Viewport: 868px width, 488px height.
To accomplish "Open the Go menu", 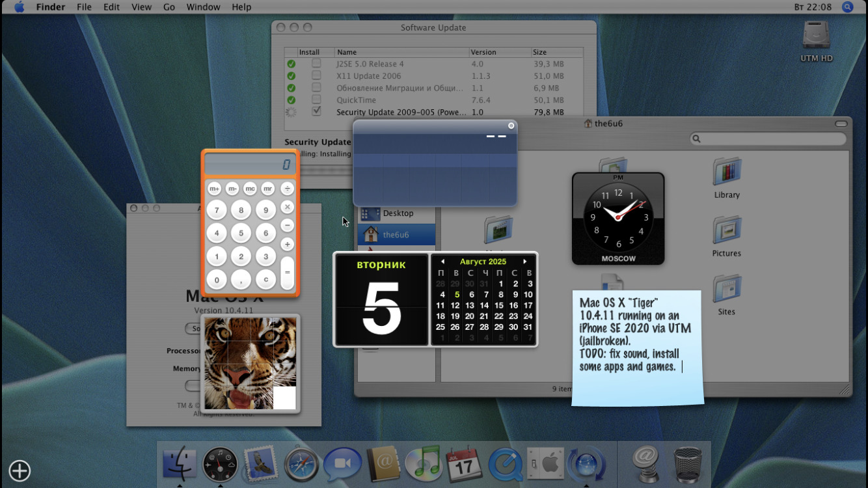I will pyautogui.click(x=169, y=7).
